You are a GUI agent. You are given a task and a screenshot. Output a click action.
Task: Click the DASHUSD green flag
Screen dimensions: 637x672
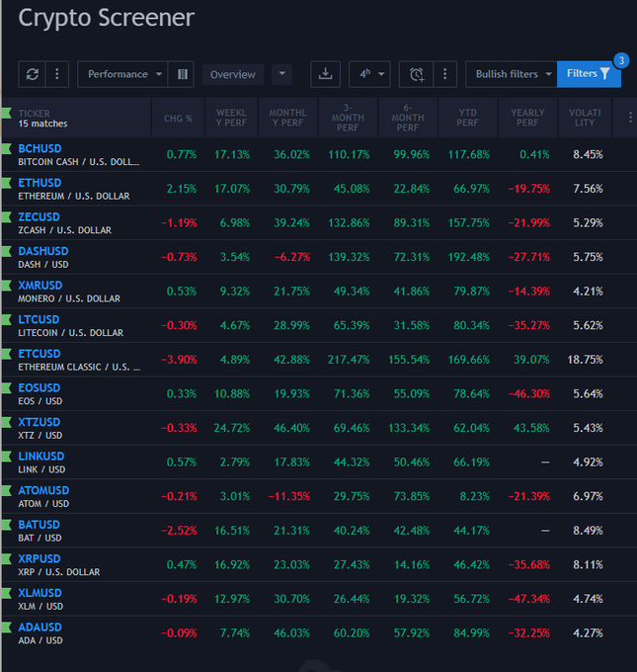click(7, 251)
